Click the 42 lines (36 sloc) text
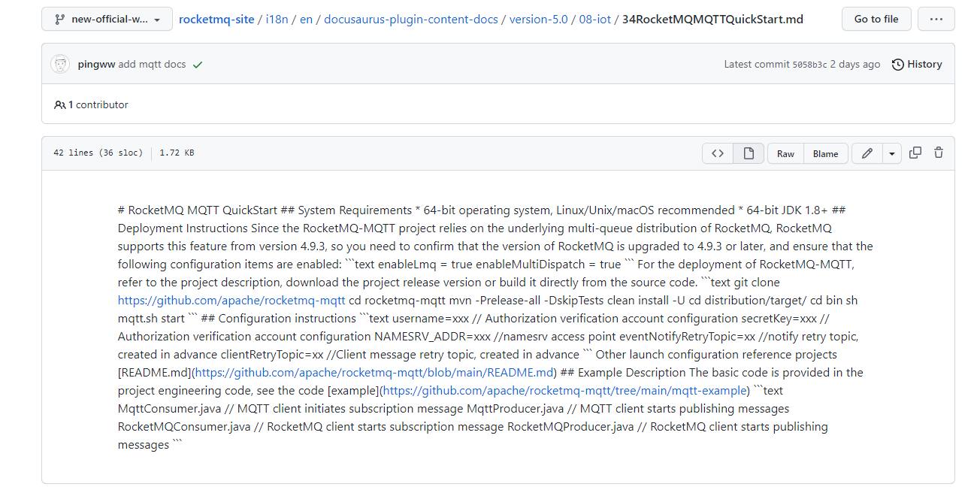This screenshot has height=493, width=980. tap(98, 153)
